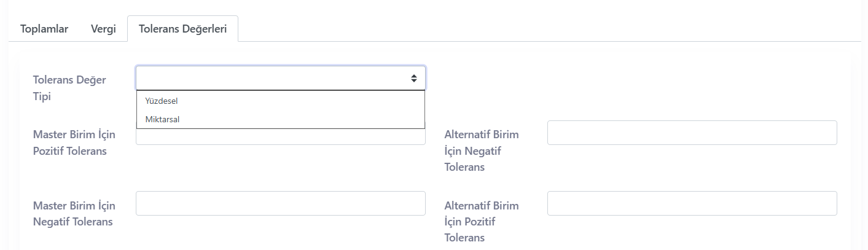Click the Tolerans Değer Tipi dropdown arrow icon
The height and width of the screenshot is (250, 868).
click(414, 78)
